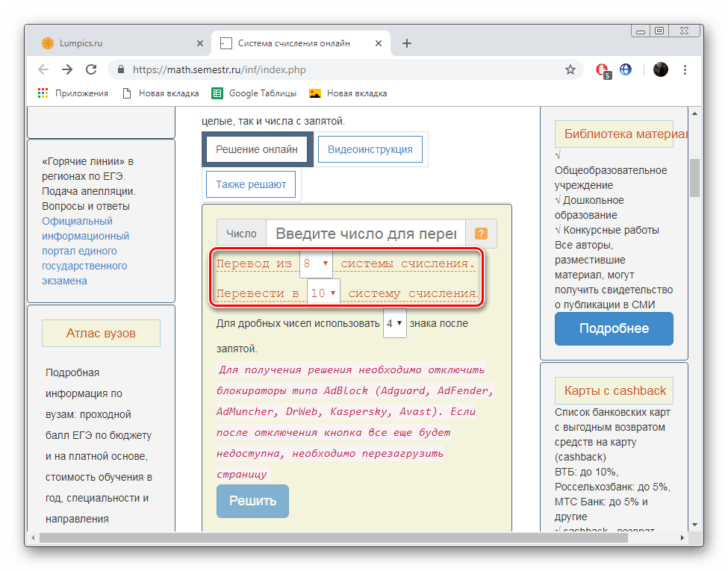Click the Карты с cashback heading
Image resolution: width=728 pixels, height=571 pixels.
pos(614,390)
